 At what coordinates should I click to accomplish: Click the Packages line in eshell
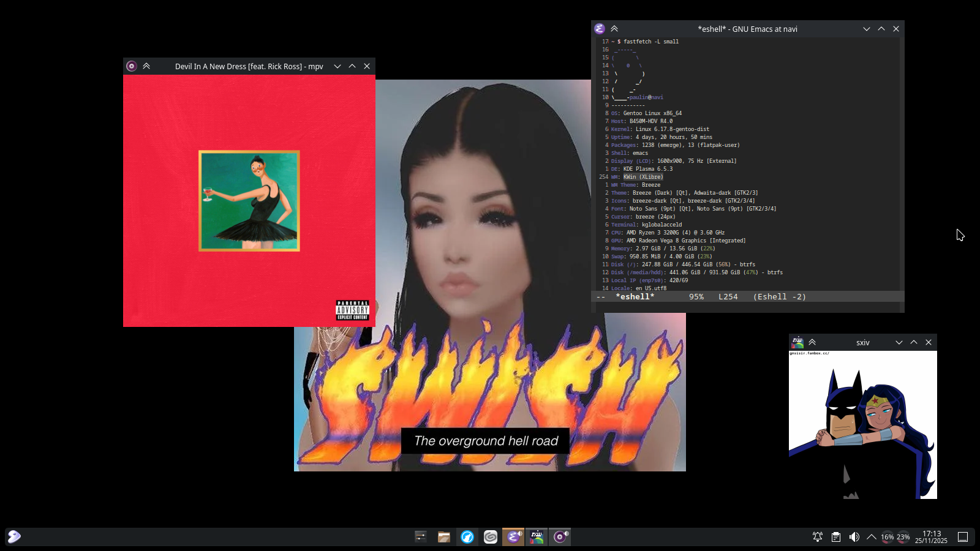[675, 145]
